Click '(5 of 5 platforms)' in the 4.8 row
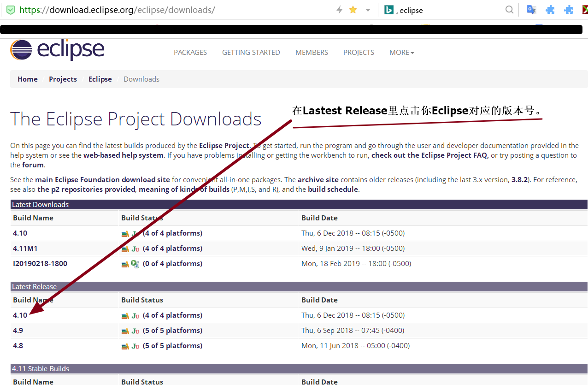The width and height of the screenshot is (588, 385). point(172,346)
